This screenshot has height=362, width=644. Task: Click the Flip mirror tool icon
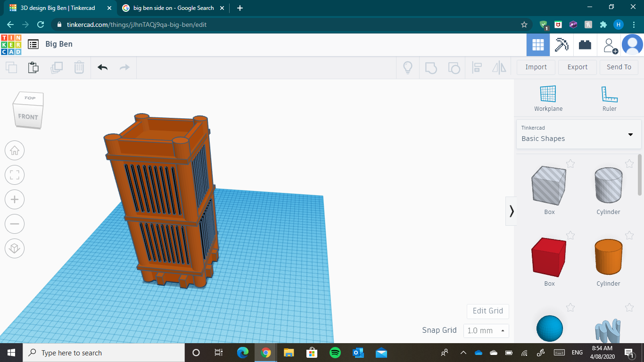coord(499,67)
